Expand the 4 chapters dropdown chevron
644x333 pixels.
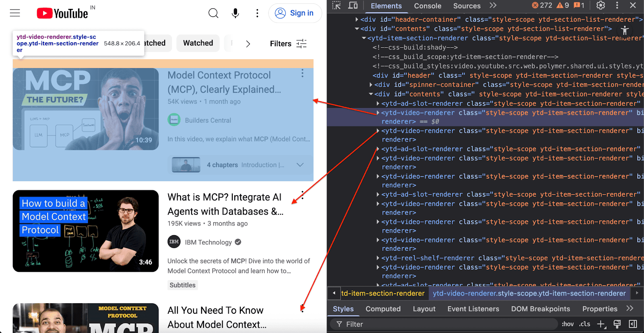[x=300, y=165]
